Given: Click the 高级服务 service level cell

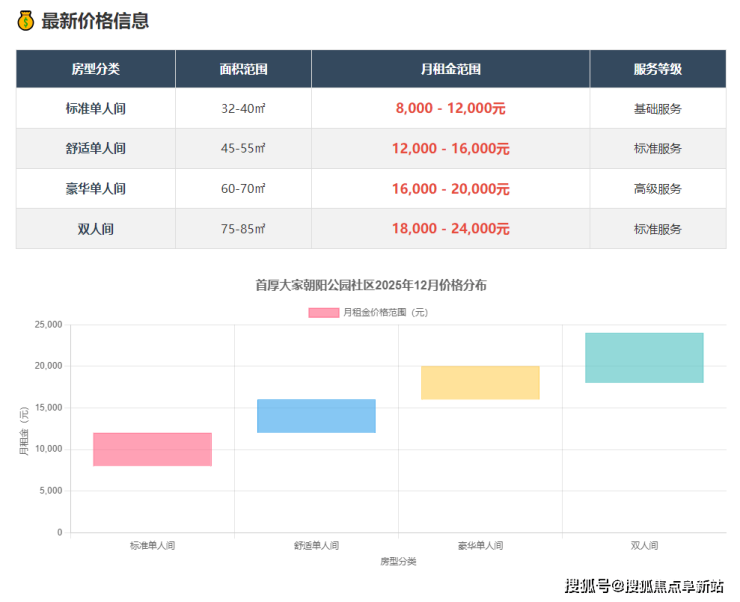Looking at the screenshot, I should click(657, 188).
